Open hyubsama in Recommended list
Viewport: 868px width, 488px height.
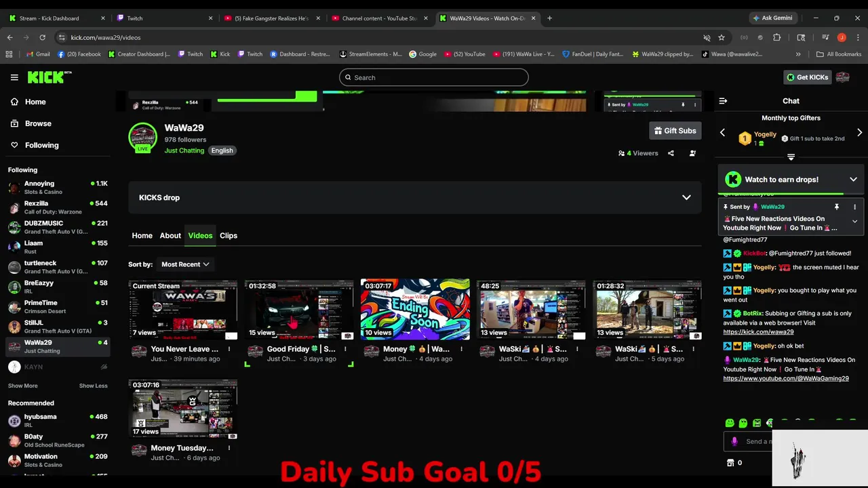(x=58, y=420)
